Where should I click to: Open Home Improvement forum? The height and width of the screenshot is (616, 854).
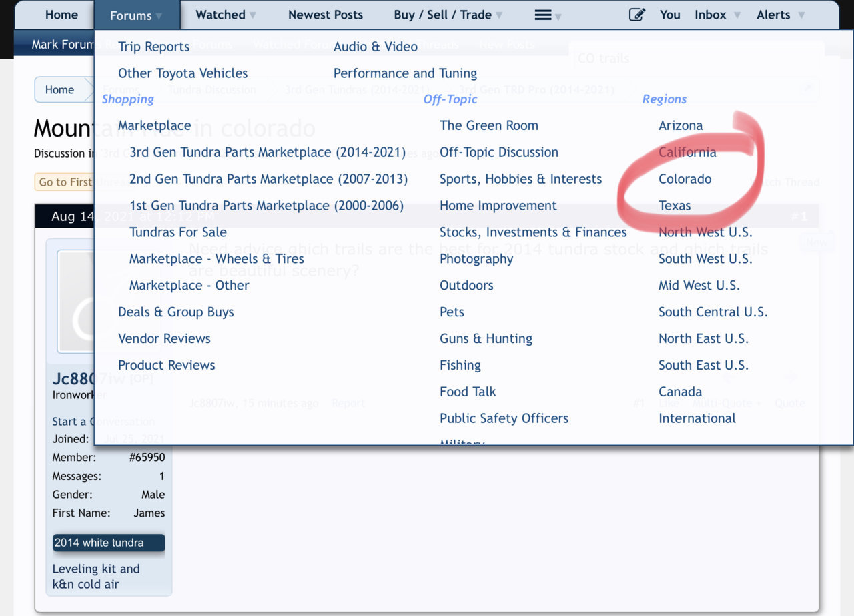pyautogui.click(x=498, y=206)
